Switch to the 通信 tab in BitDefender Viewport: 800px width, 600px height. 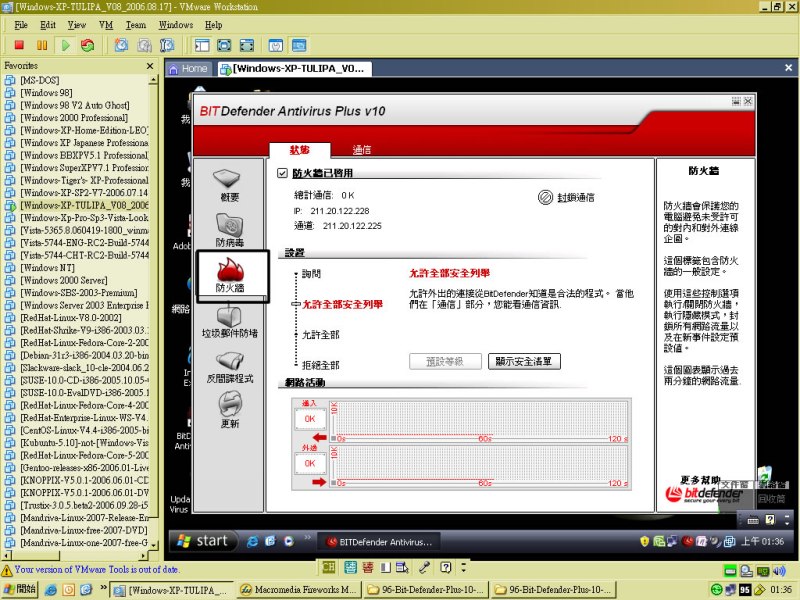(x=362, y=149)
